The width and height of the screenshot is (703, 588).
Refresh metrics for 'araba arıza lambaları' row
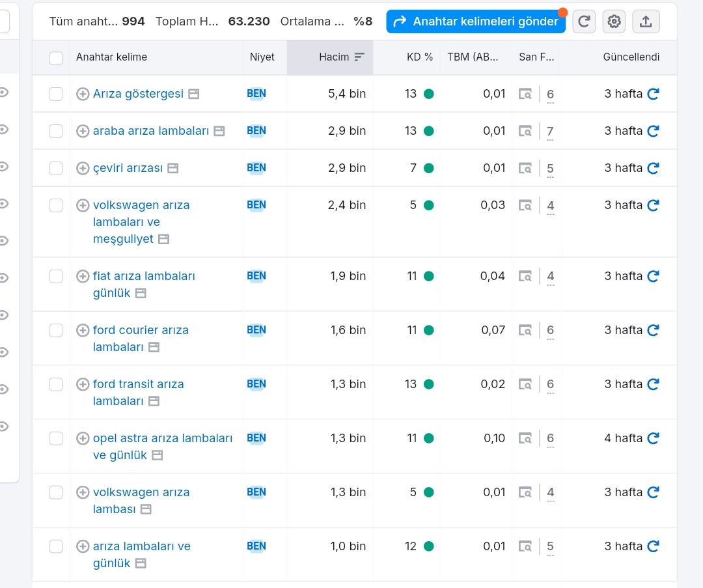point(654,131)
